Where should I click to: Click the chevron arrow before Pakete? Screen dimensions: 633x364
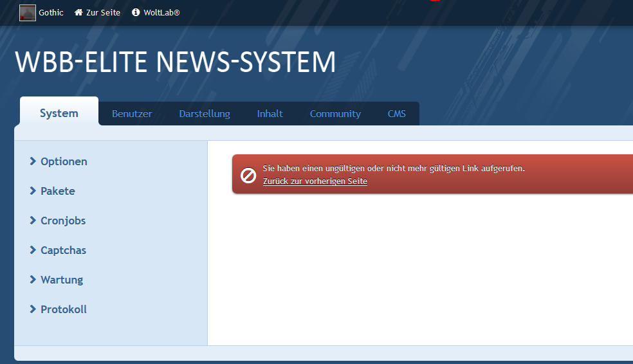[x=33, y=191]
